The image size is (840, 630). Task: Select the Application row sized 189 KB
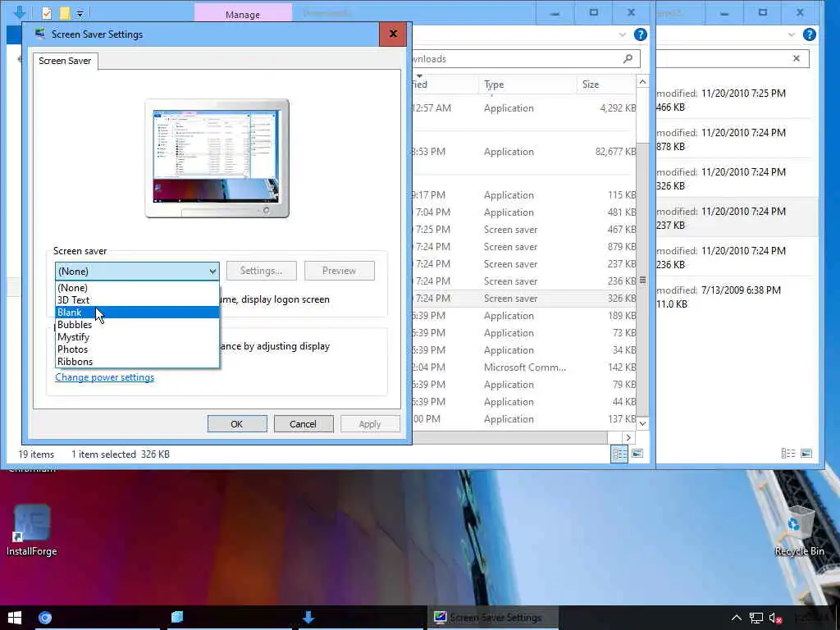click(524, 316)
